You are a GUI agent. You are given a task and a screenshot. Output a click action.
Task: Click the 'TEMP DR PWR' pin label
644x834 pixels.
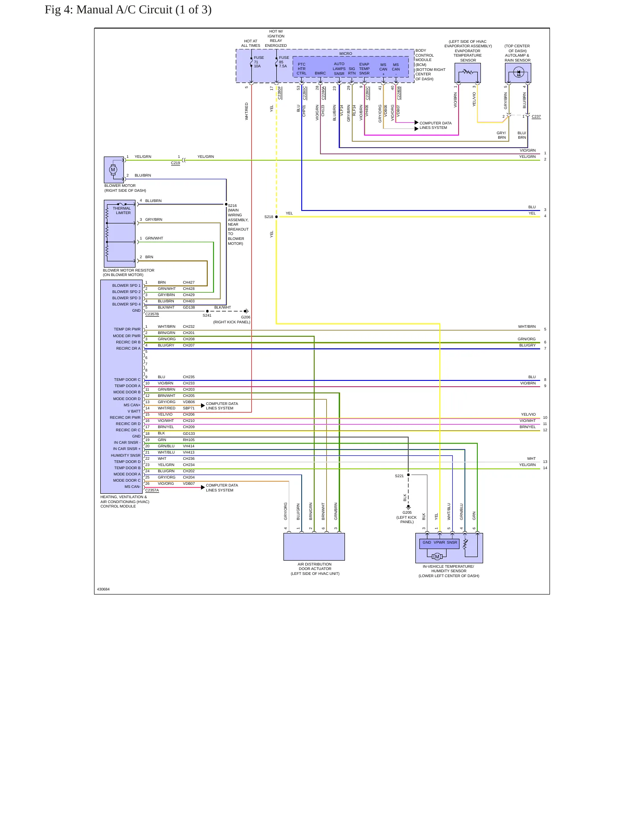tap(127, 329)
